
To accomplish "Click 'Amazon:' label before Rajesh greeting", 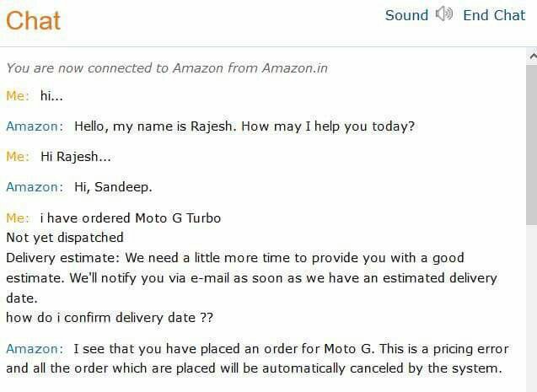I will [35, 126].
